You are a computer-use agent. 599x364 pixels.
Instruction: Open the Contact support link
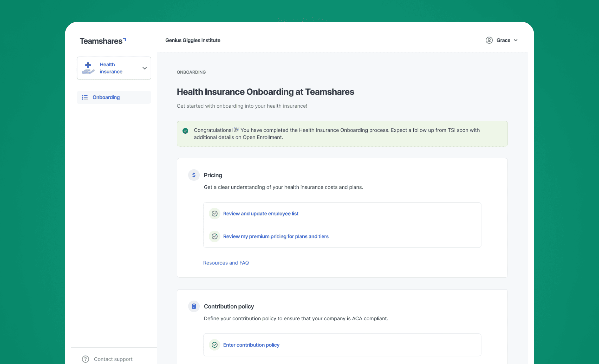[113, 359]
